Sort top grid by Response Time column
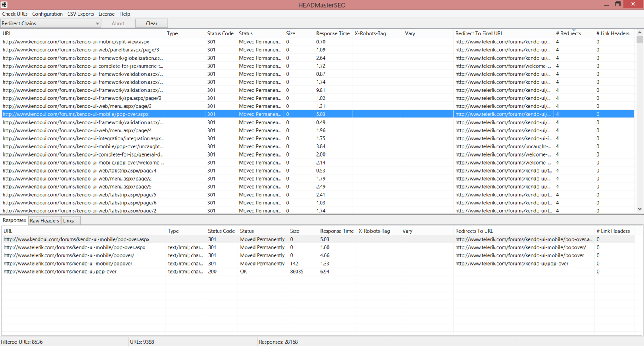This screenshot has width=644, height=346. tap(333, 33)
